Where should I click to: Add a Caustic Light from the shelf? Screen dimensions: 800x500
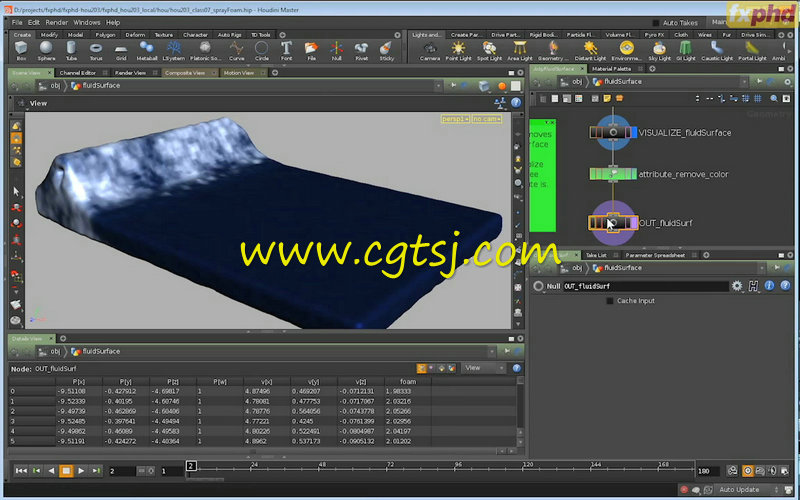click(x=717, y=51)
